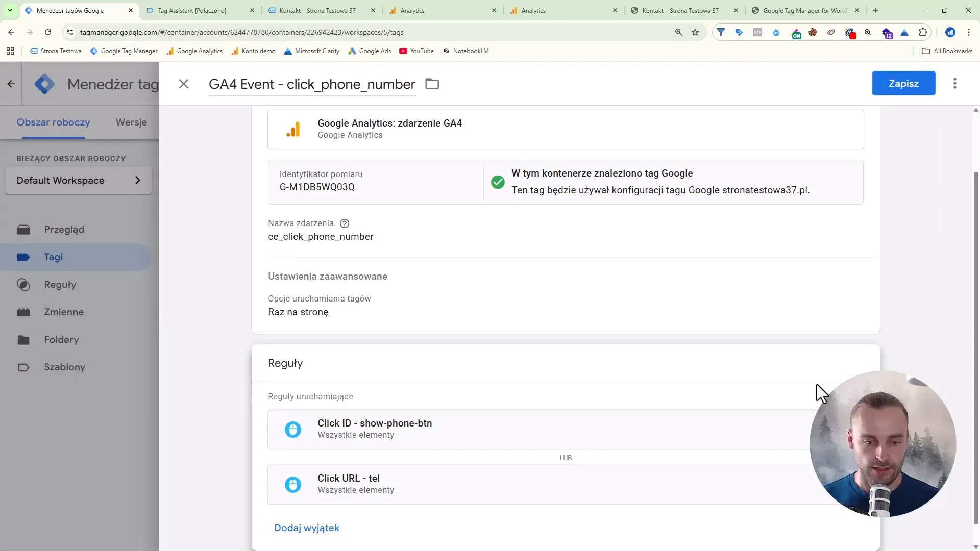
Task: Go back using the Tag Manager back arrow
Action: click(11, 84)
